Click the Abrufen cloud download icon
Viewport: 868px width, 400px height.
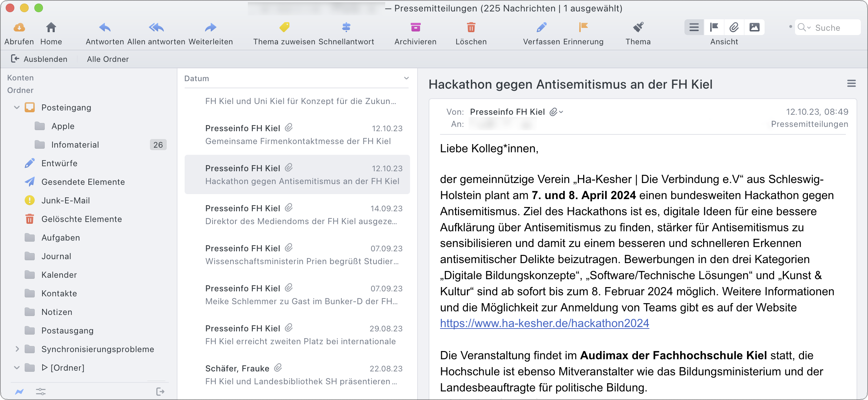[19, 28]
